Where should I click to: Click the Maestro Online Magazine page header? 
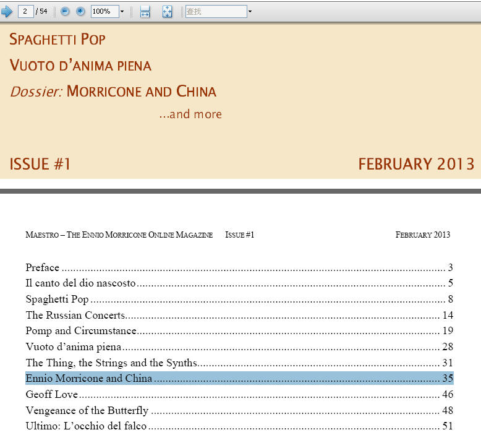tap(119, 235)
